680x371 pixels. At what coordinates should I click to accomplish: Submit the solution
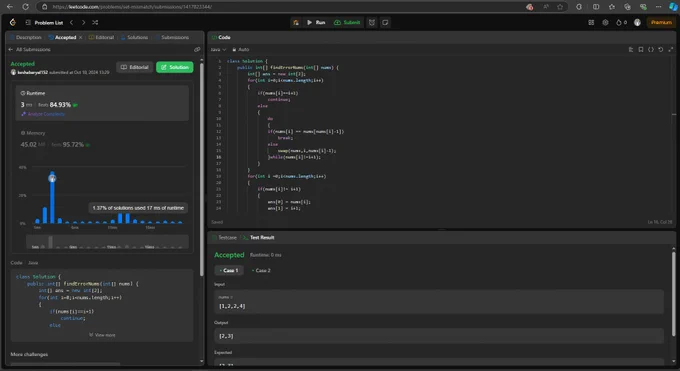tap(347, 23)
